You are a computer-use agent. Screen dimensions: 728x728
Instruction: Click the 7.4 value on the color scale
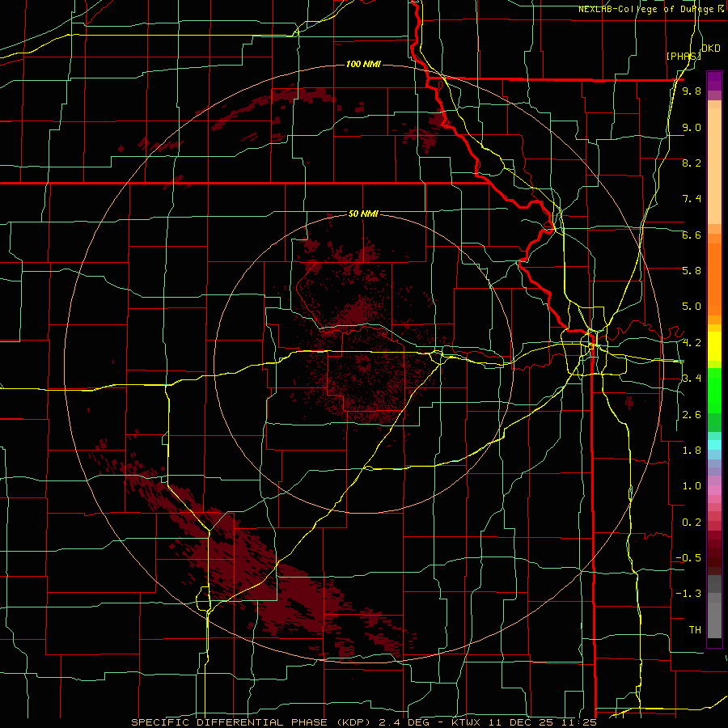click(692, 199)
